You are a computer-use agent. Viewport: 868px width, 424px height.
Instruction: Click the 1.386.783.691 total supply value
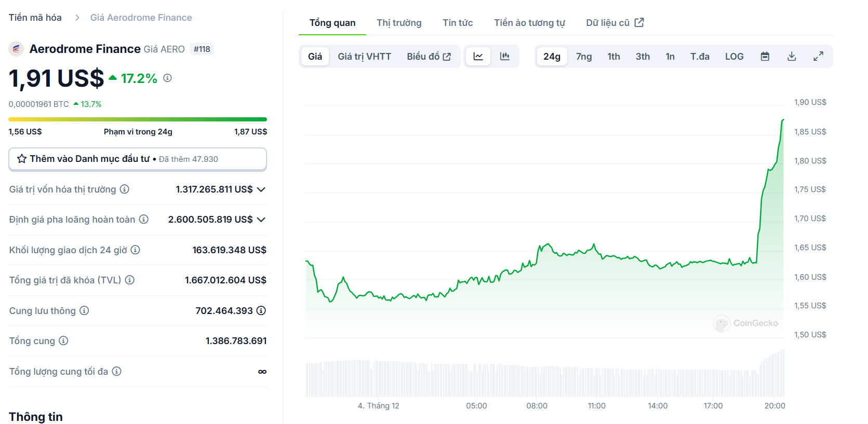236,341
